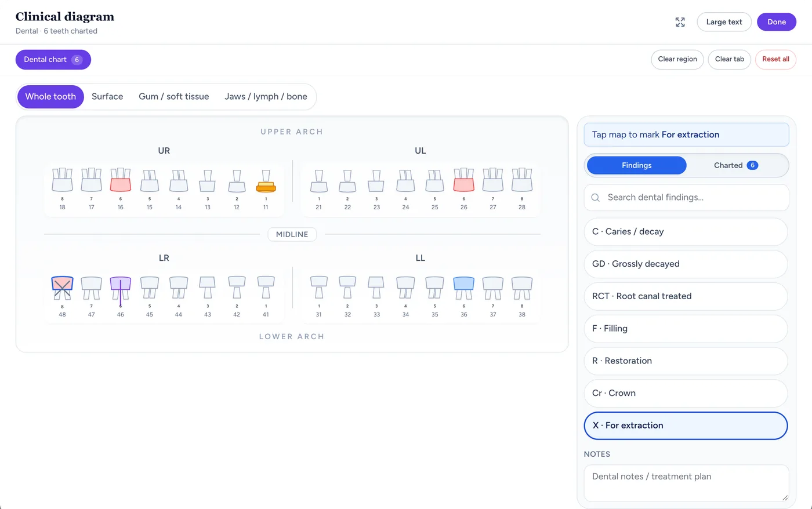Open the Jaws / lymph / bone tab
812x509 pixels.
pyautogui.click(x=266, y=97)
